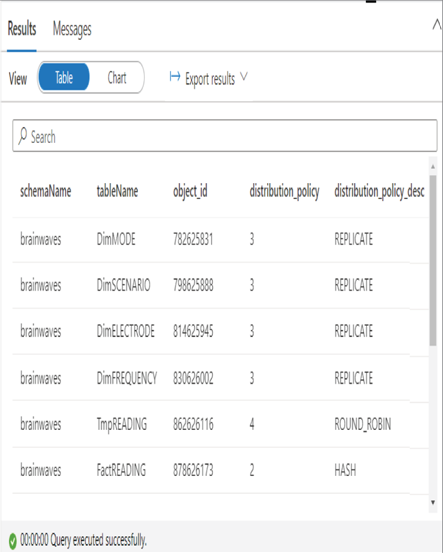Focus the Search input field

pos(225,136)
